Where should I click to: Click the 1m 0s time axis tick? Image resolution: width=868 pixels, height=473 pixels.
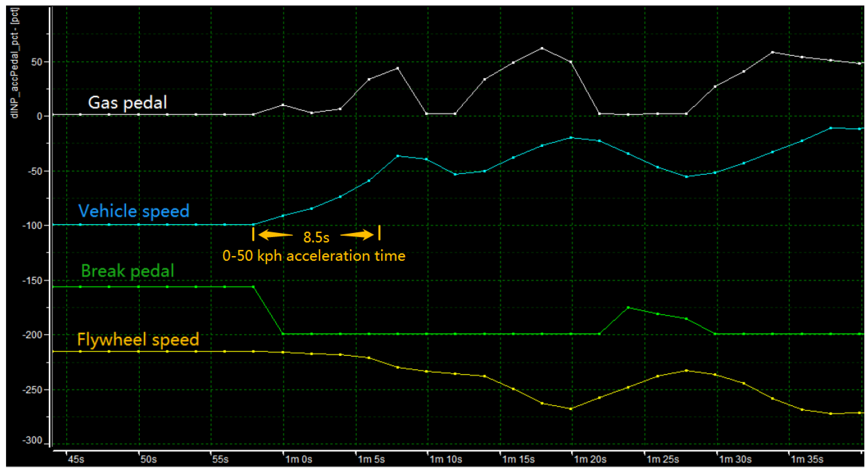coord(298,459)
